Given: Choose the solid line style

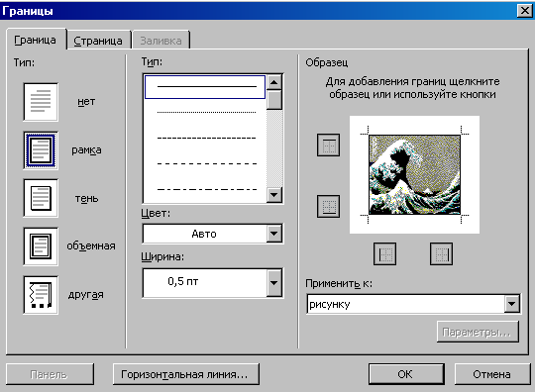Looking at the screenshot, I should [205, 87].
